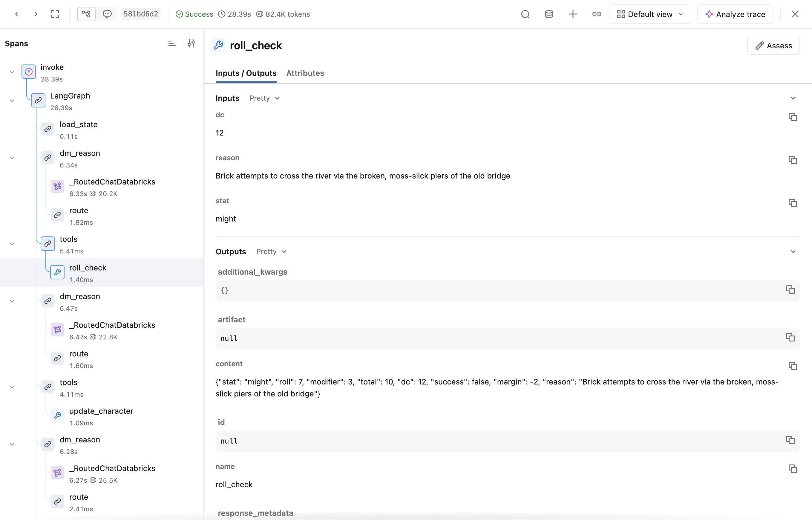Change Inputs Pretty format dropdown
Image resolution: width=812 pixels, height=520 pixels.
265,98
